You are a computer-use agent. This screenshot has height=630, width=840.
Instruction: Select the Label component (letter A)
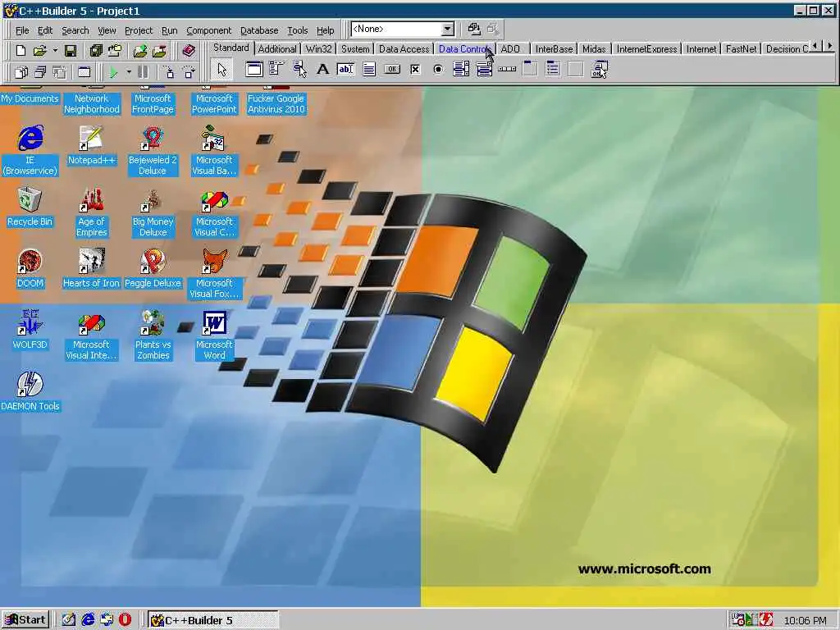pos(322,69)
